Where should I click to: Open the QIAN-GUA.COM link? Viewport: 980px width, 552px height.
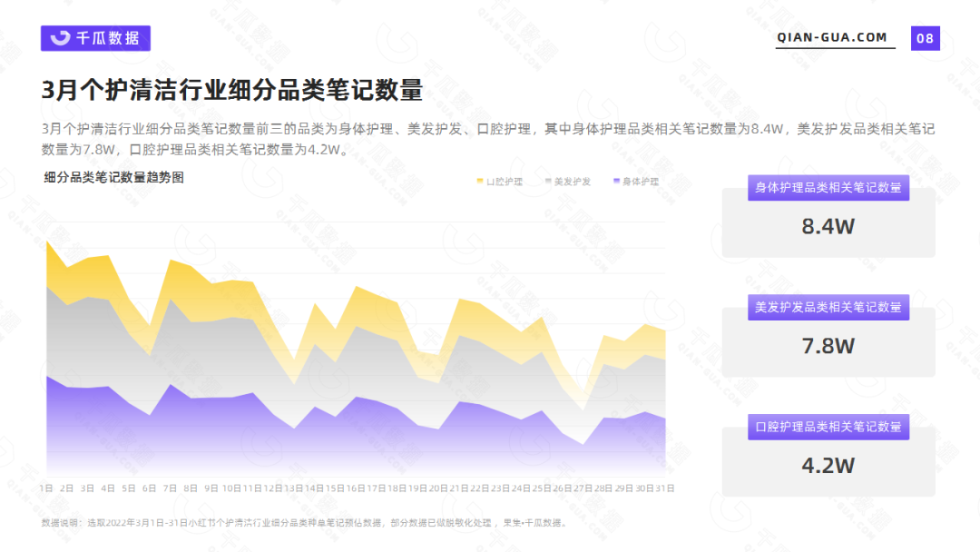point(832,38)
